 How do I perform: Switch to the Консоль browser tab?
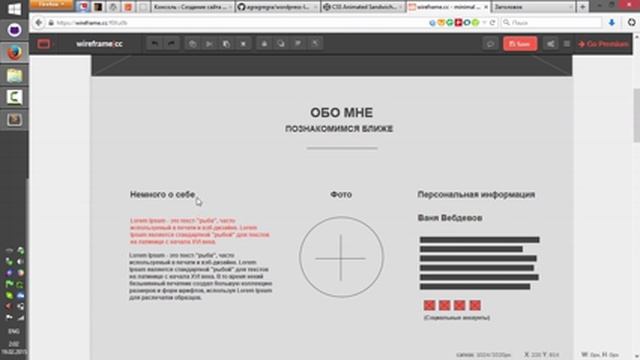(x=193, y=7)
